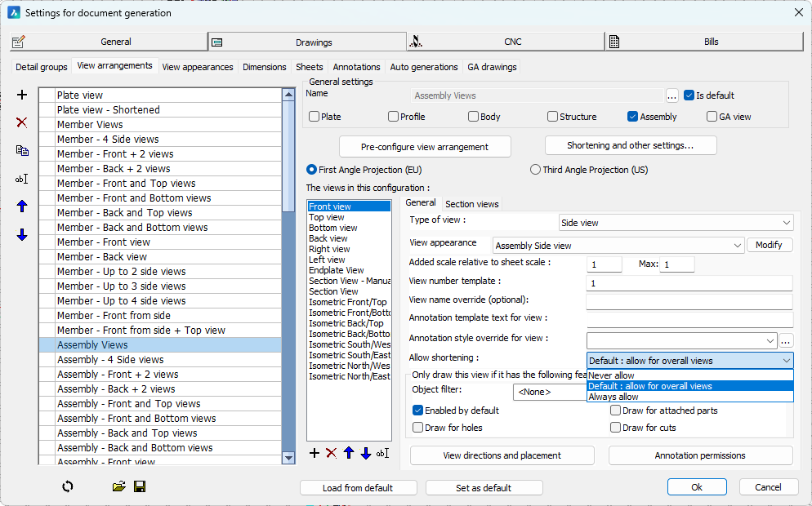Click the View number template input field

pos(689,283)
